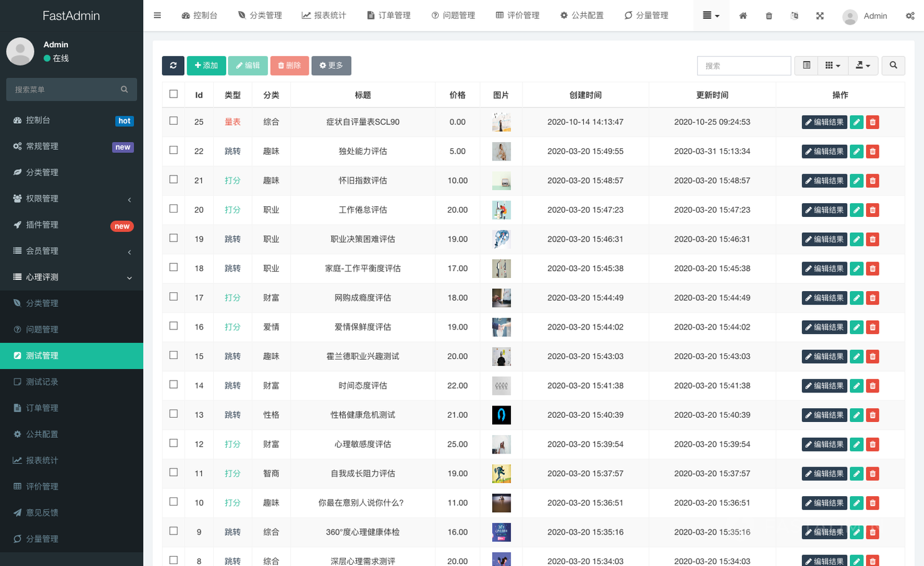Image resolution: width=924 pixels, height=566 pixels.
Task: Open the 订单管理 tab in top navigation
Action: pos(388,15)
